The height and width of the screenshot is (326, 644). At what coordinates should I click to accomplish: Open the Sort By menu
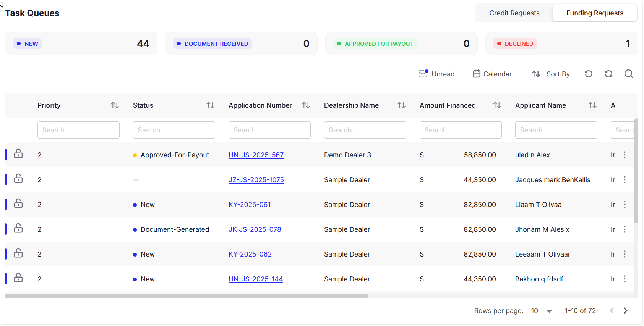click(x=551, y=74)
